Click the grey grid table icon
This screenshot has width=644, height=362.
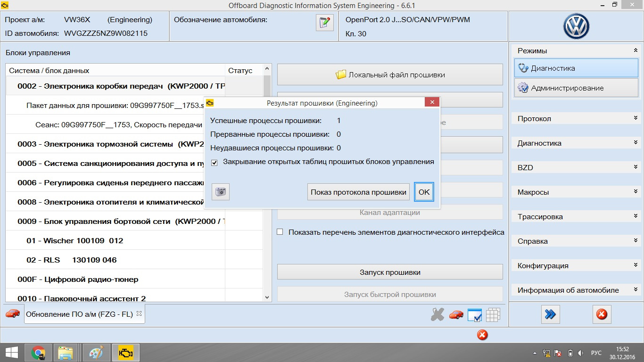pos(493,315)
